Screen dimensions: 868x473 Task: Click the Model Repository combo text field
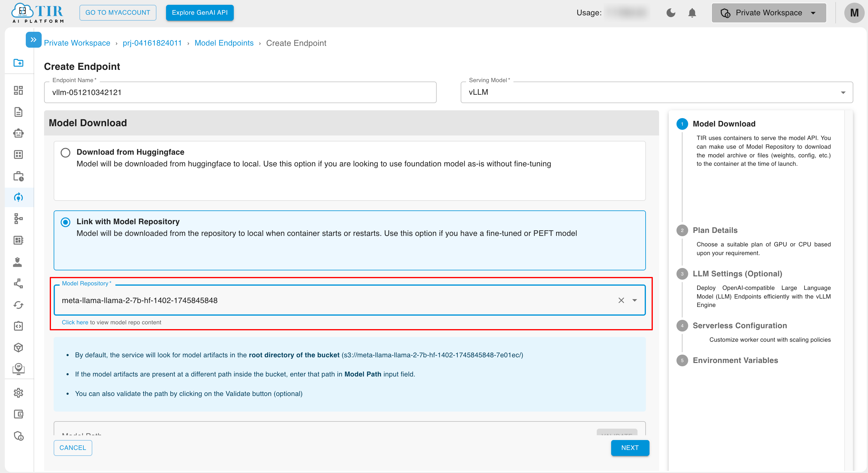tap(349, 300)
